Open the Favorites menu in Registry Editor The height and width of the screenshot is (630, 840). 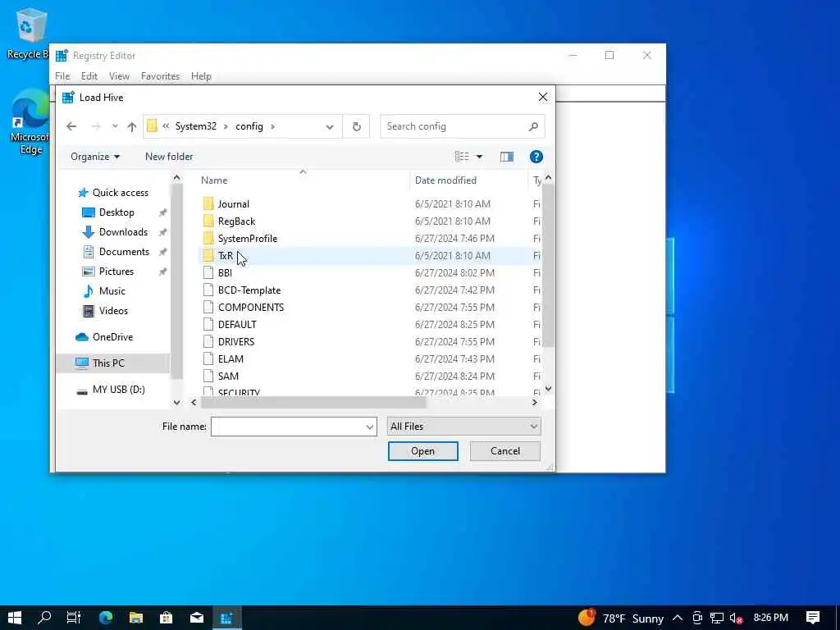[x=160, y=76]
